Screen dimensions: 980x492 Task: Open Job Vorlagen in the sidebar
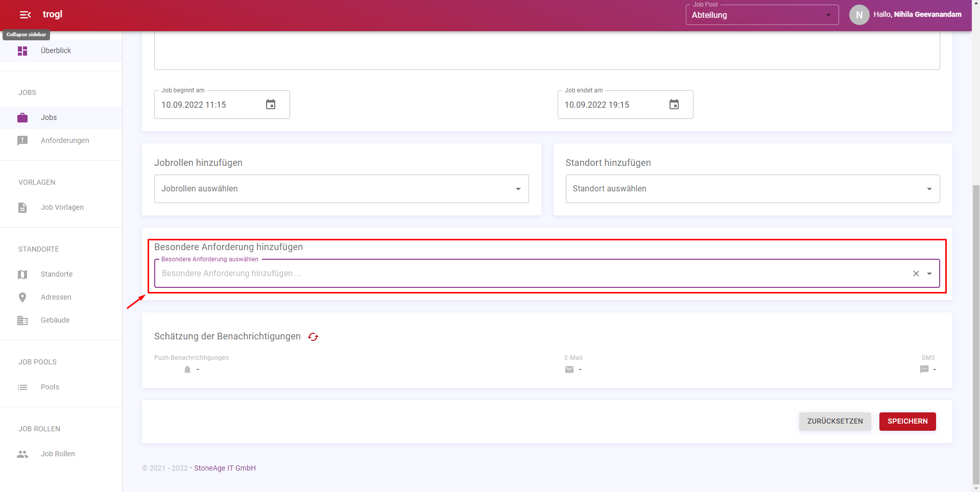62,207
